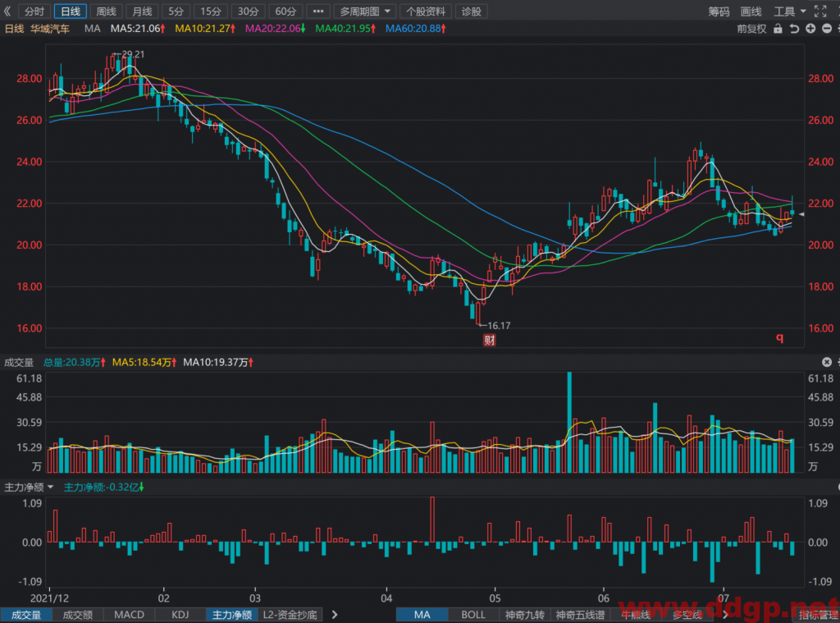This screenshot has height=623, width=840.
Task: Click the 华域汽车 stock name
Action: click(x=50, y=29)
